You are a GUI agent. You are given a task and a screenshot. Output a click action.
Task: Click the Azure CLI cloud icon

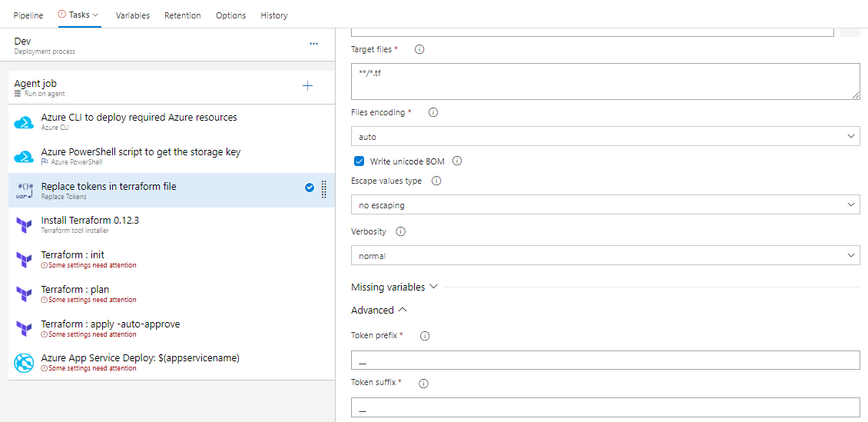(25, 122)
